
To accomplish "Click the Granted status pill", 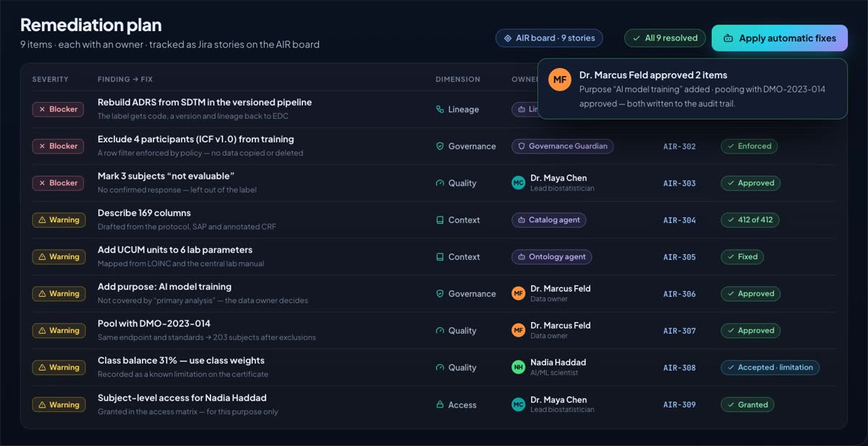I will click(747, 405).
